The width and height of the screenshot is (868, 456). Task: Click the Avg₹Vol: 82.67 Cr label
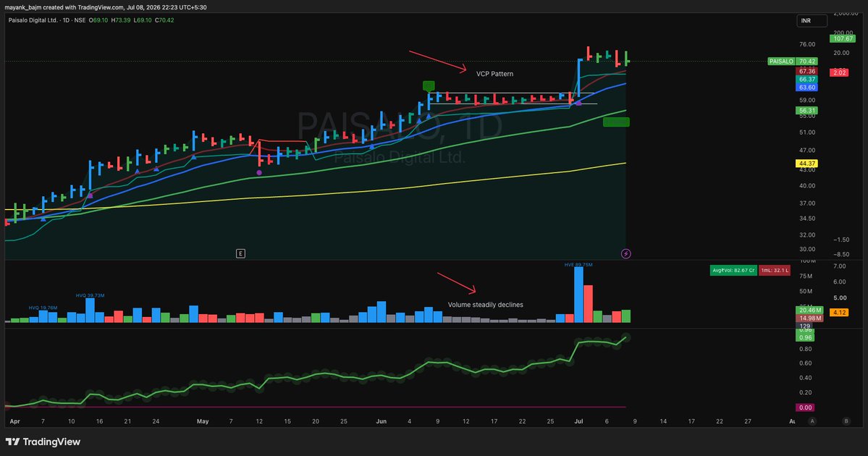pyautogui.click(x=733, y=270)
